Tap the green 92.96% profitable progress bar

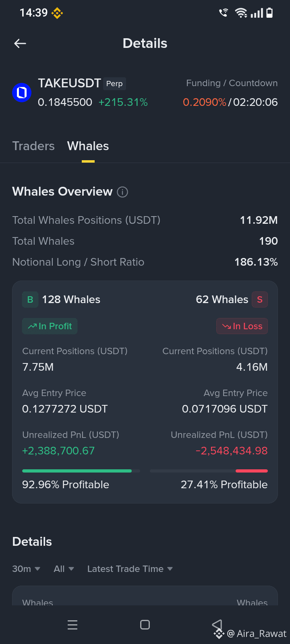[x=81, y=471]
